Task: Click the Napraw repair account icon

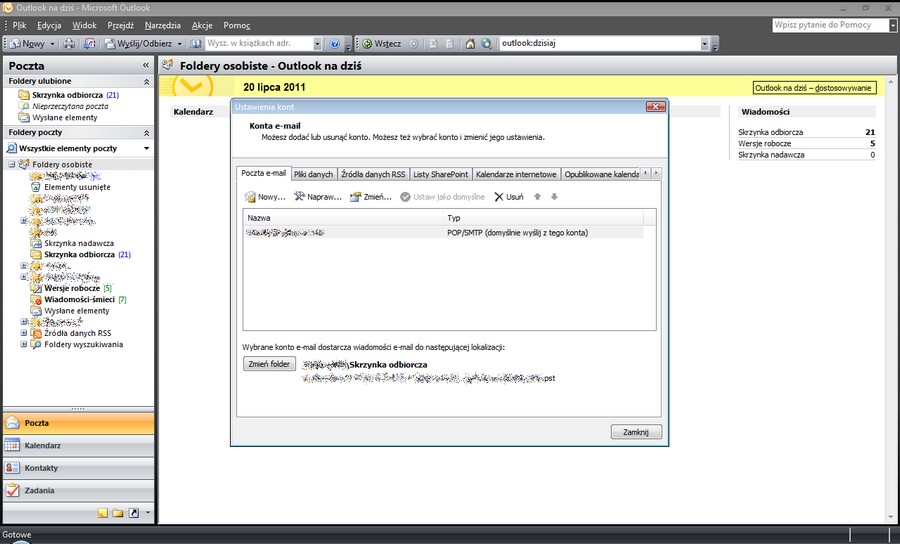Action: click(299, 197)
